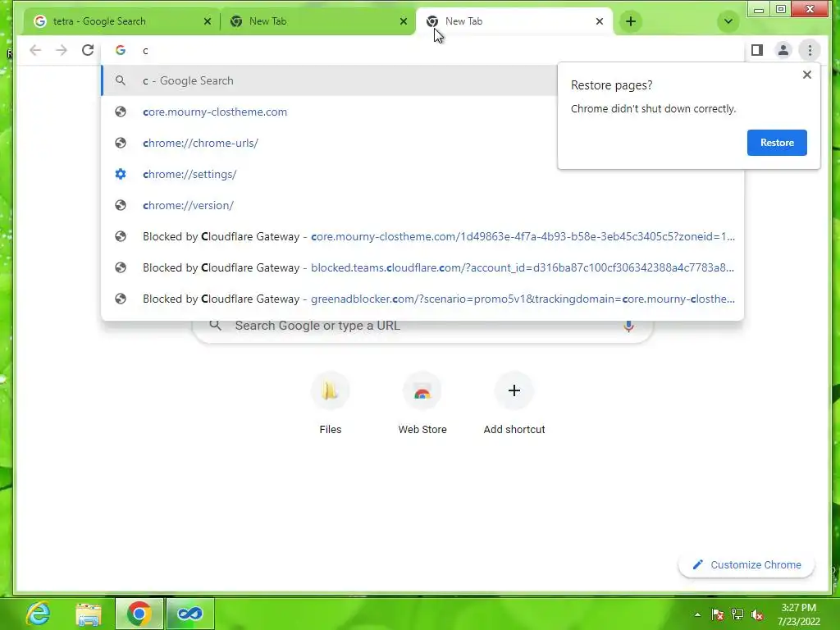Click the gear icon beside chrome://settings/
Image resolution: width=840 pixels, height=630 pixels.
pos(121,174)
